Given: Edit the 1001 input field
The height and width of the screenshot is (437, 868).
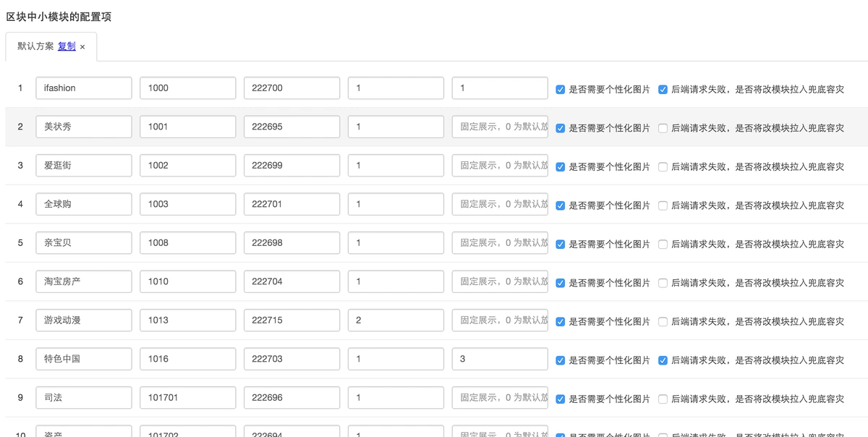Looking at the screenshot, I should coord(188,127).
